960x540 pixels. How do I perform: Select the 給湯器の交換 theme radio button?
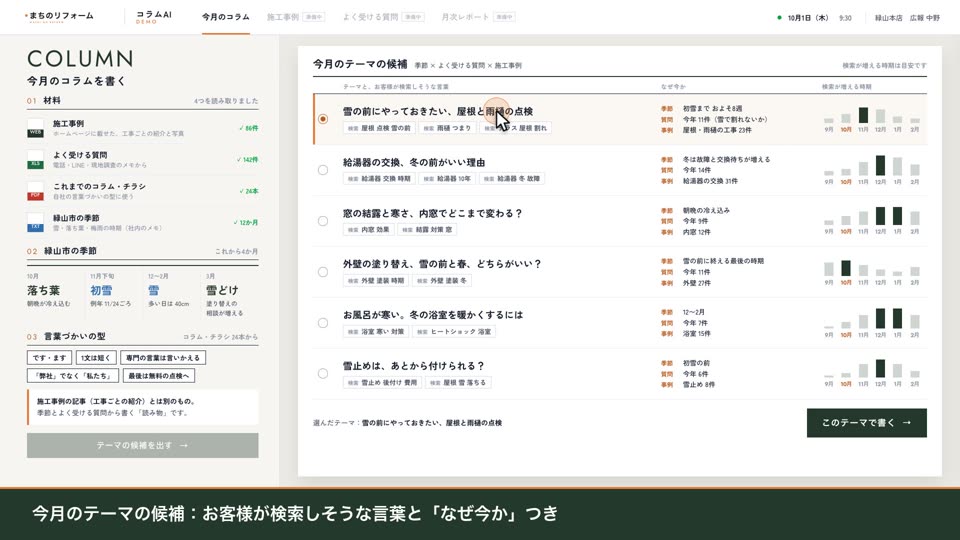323,170
